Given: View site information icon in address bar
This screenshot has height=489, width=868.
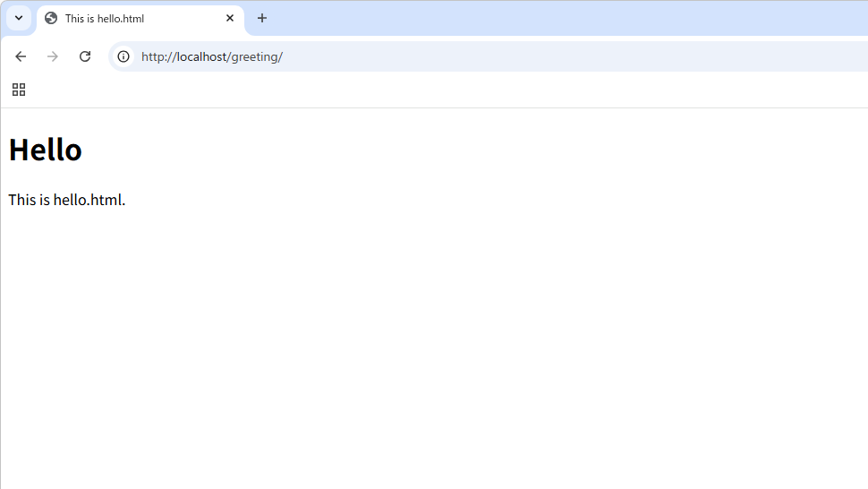Looking at the screenshot, I should click(123, 56).
